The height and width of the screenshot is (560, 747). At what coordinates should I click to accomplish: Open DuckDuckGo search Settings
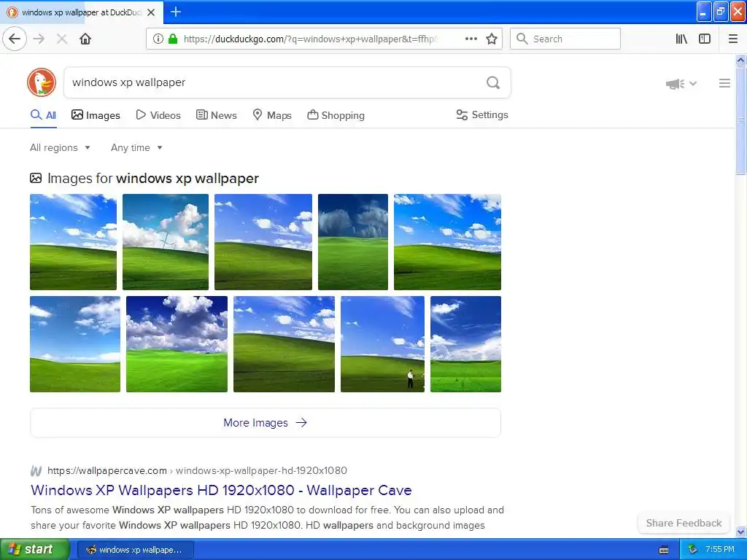tap(482, 114)
